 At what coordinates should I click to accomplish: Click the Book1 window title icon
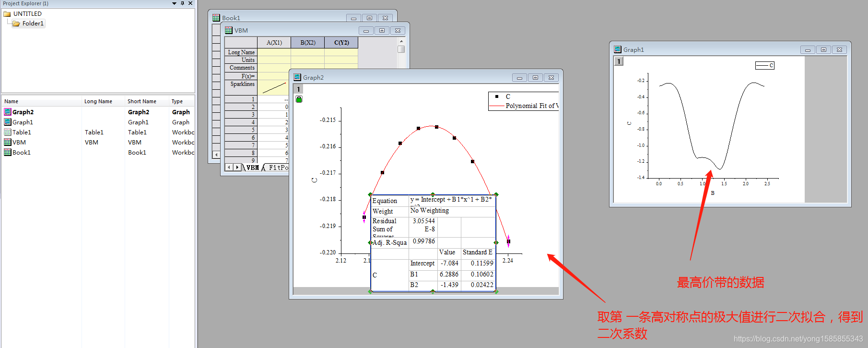point(216,18)
